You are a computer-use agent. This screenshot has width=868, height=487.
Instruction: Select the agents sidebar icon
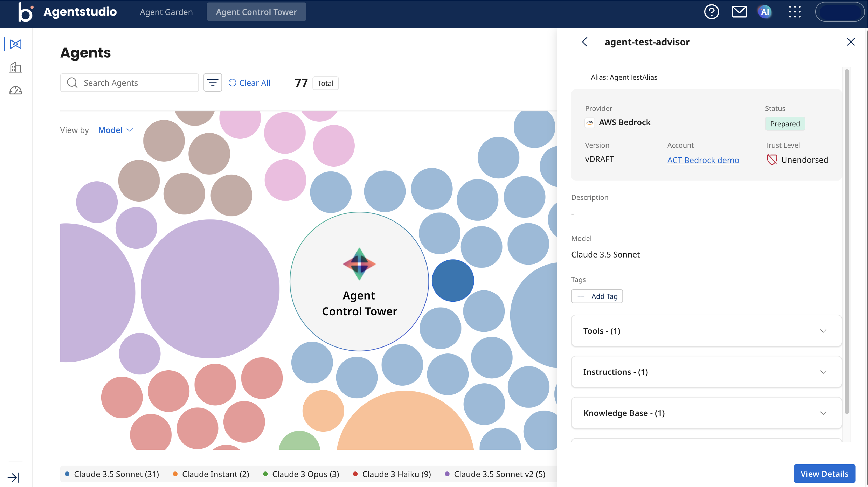[16, 44]
